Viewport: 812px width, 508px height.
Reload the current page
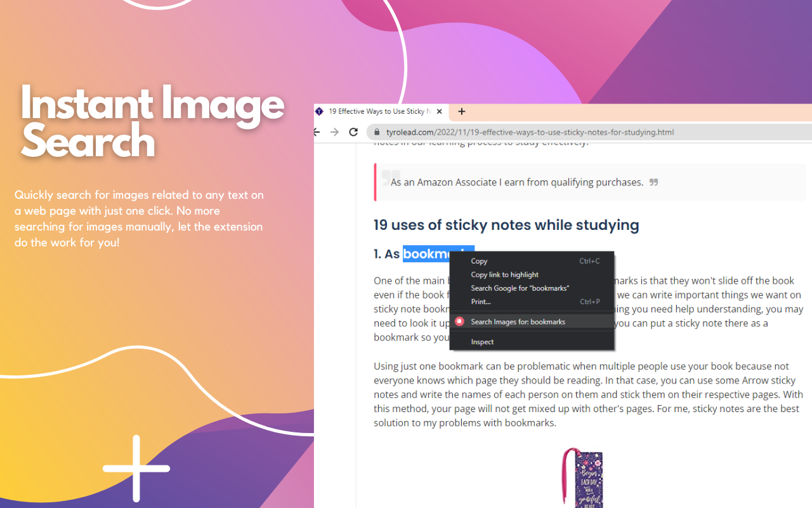pos(353,132)
